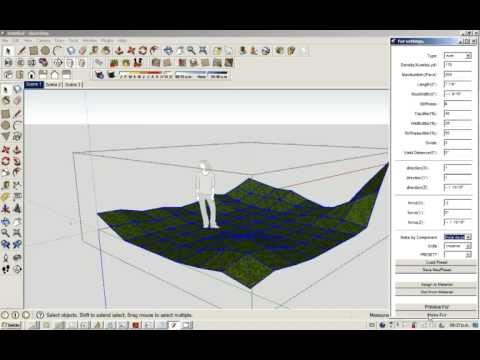Activate the Tape Measure tool in top toolbar
This screenshot has width=480, height=360.
pyautogui.click(x=94, y=51)
